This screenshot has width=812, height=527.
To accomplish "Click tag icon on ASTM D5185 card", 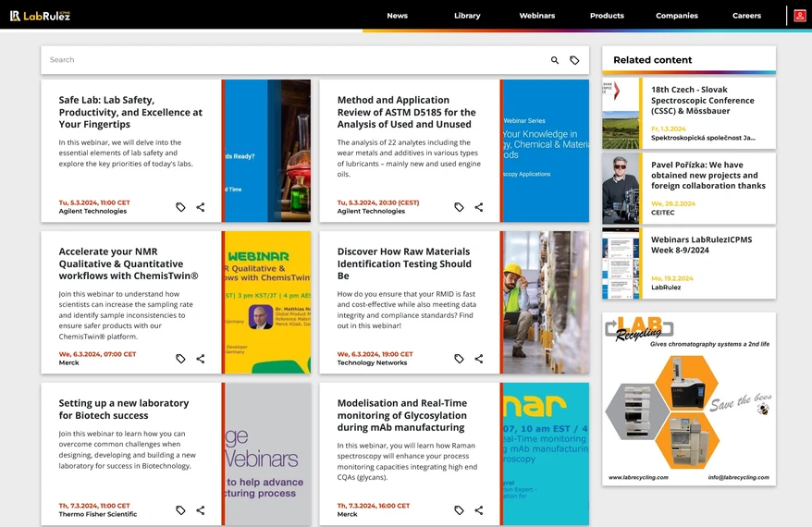I will 459,207.
